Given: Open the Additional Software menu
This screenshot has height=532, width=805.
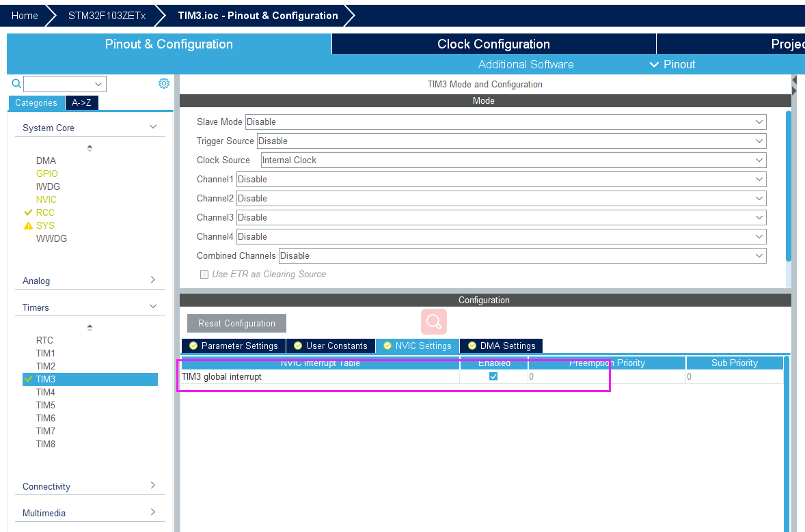Looking at the screenshot, I should pos(526,65).
